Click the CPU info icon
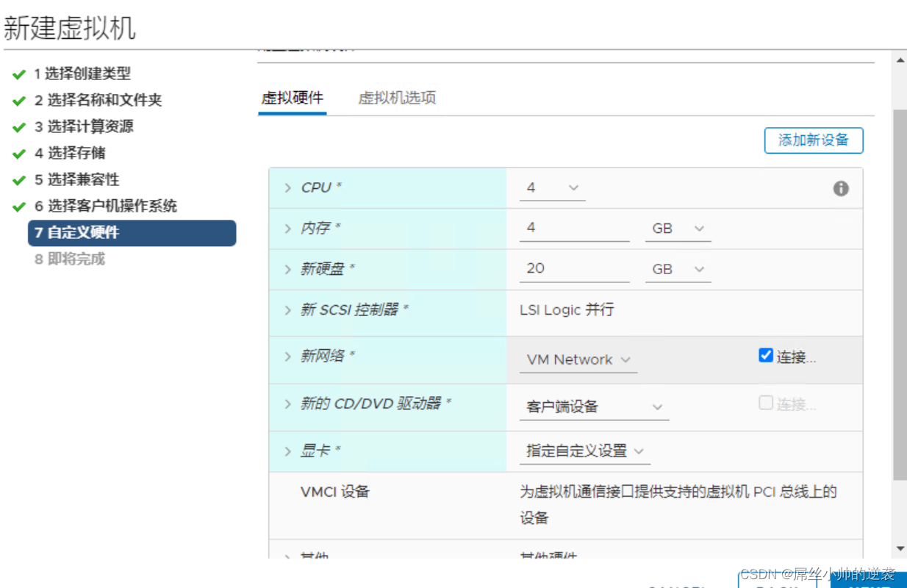This screenshot has width=907, height=588. pos(841,189)
